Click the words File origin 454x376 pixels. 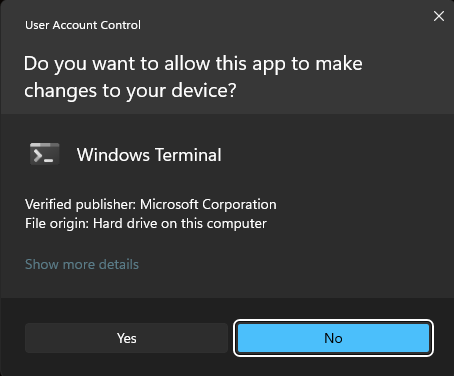click(x=57, y=223)
